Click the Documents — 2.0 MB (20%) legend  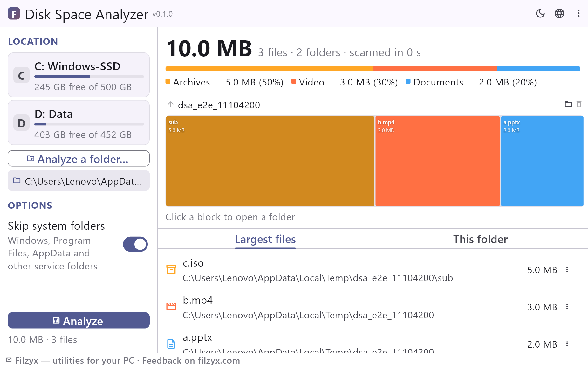(x=471, y=82)
